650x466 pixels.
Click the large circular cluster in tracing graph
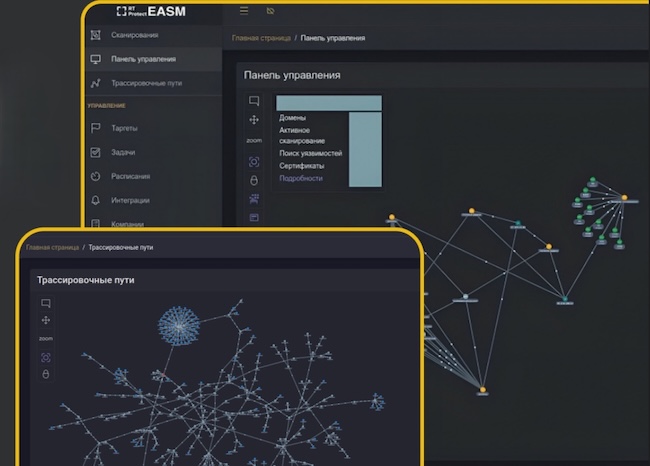point(179,326)
